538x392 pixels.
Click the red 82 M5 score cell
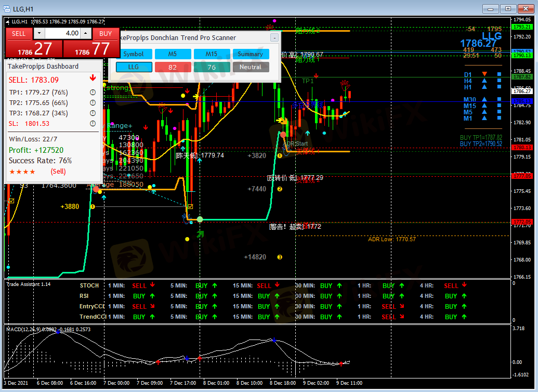[173, 67]
